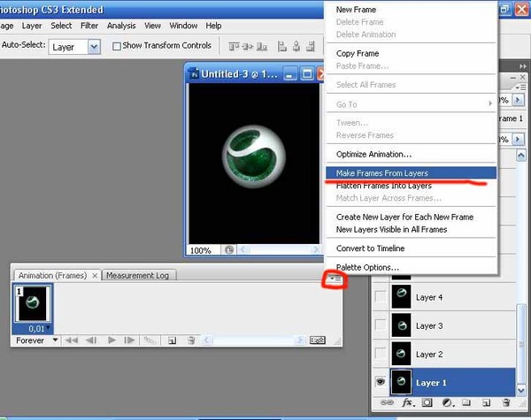This screenshot has width=531, height=420.
Task: Open the Layers palette flyout menu
Action: tap(520, 88)
